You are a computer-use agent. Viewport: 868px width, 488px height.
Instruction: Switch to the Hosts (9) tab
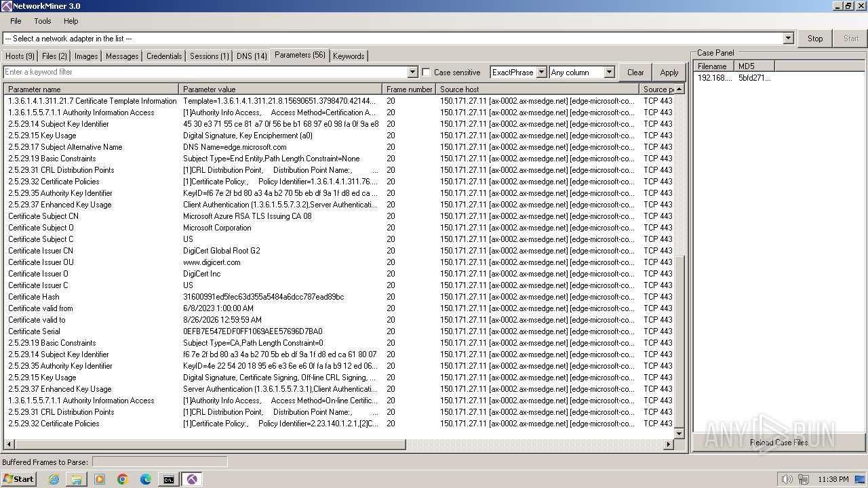(20, 56)
